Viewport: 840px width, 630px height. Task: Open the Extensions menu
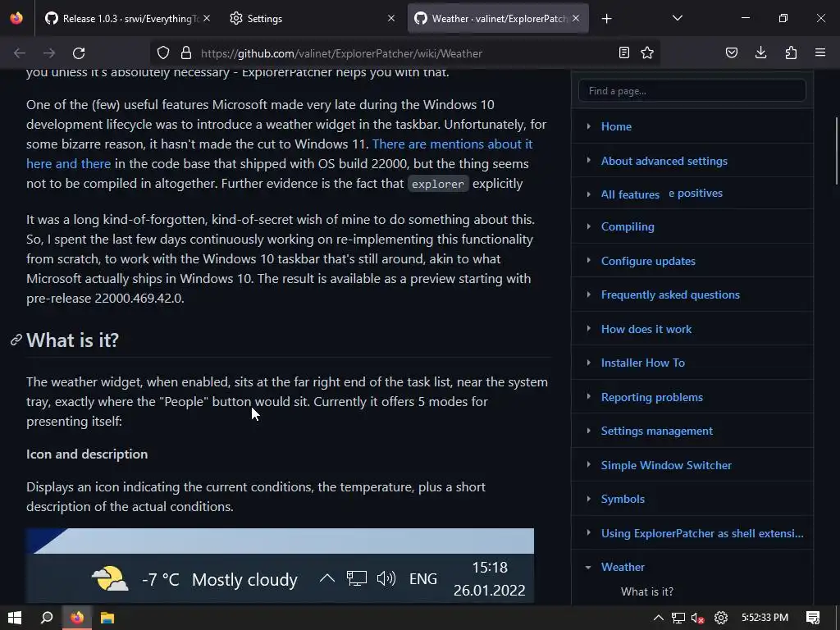pyautogui.click(x=791, y=53)
